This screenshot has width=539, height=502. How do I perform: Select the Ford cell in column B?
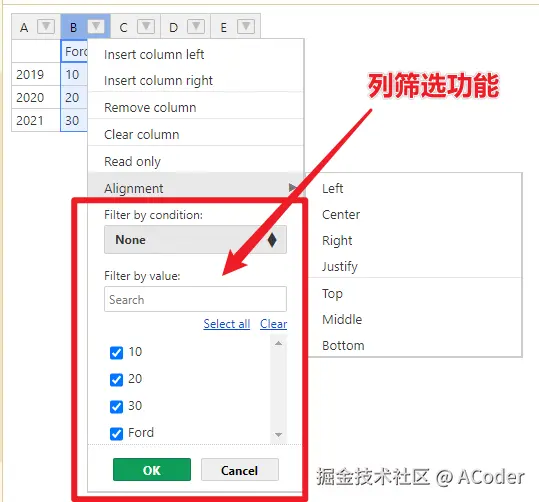click(74, 51)
